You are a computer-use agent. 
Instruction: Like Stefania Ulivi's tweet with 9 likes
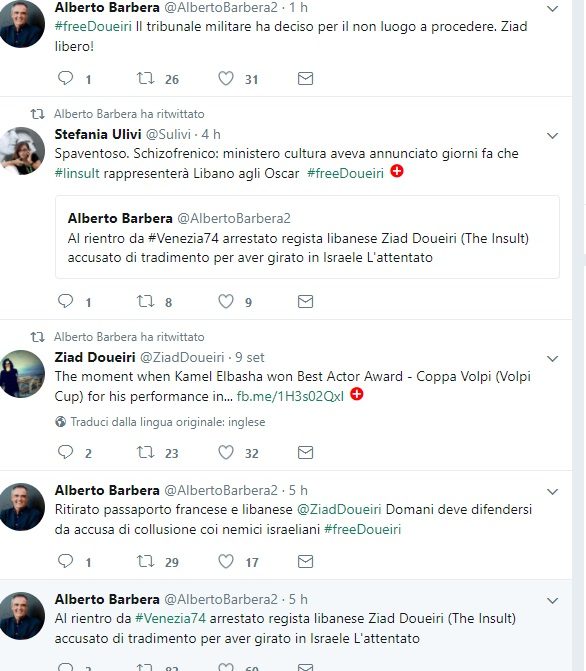(226, 301)
